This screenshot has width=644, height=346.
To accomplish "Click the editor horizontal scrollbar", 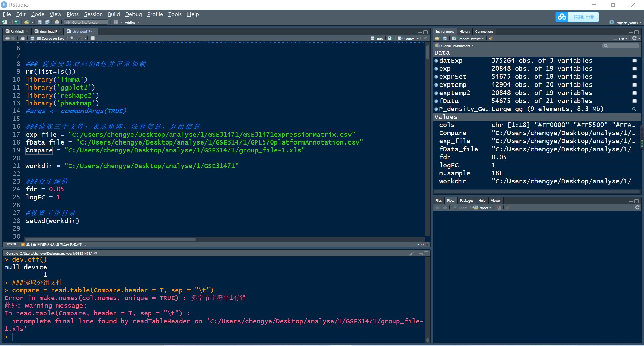I will coord(110,240).
